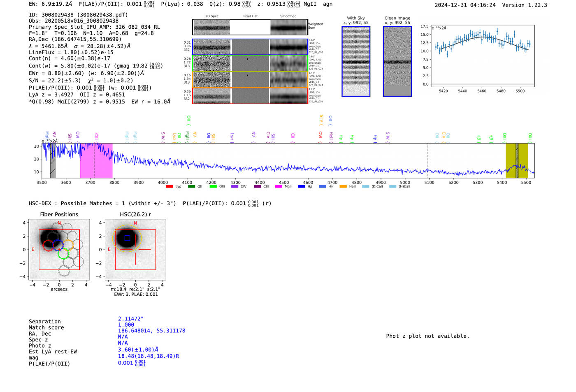Select the red-bordered 2D spectrum fiber row

coord(250,96)
